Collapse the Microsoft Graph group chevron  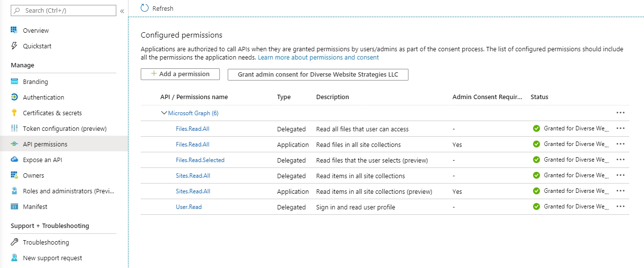point(164,113)
